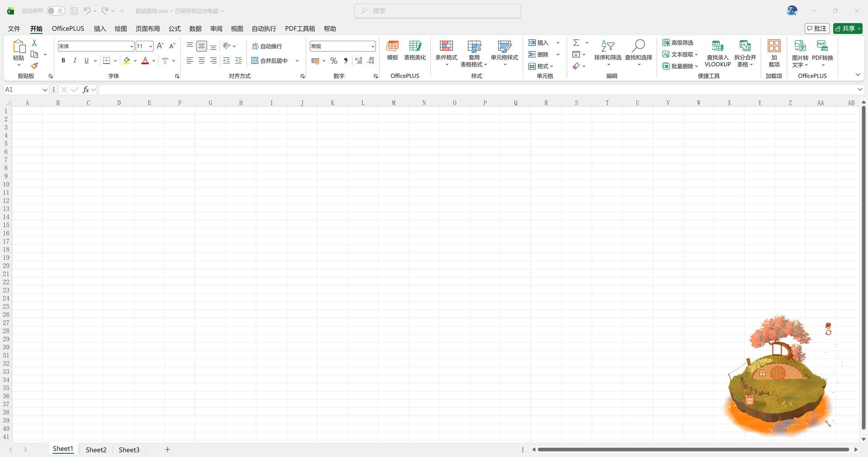Click into the formula bar input
Viewport: 868px width, 457px height.
click(477, 90)
